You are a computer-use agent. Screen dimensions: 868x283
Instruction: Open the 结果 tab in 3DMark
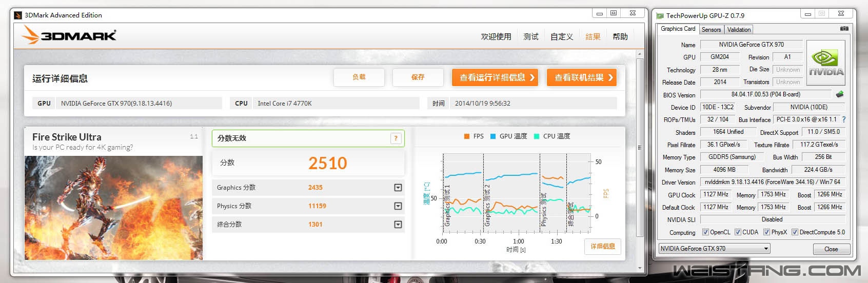[x=593, y=36]
